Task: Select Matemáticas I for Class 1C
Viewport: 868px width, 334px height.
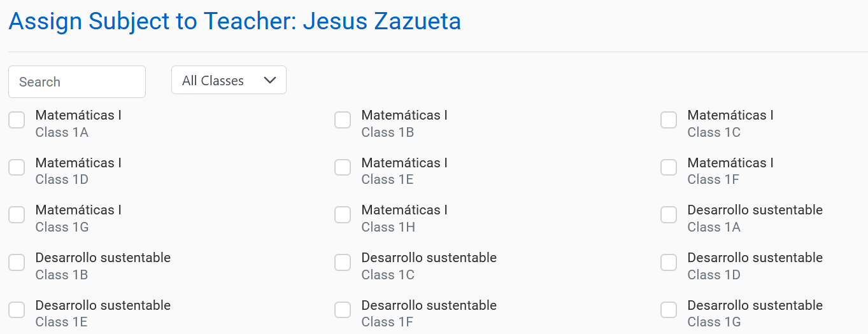Action: pyautogui.click(x=669, y=120)
